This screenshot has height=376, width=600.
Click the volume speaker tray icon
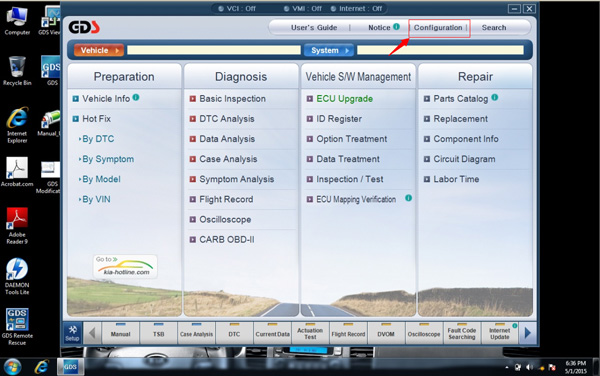(x=530, y=368)
